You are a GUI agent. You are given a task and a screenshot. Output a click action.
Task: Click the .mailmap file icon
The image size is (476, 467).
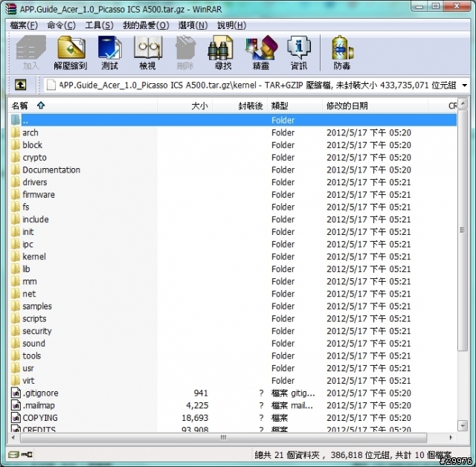coord(16,405)
